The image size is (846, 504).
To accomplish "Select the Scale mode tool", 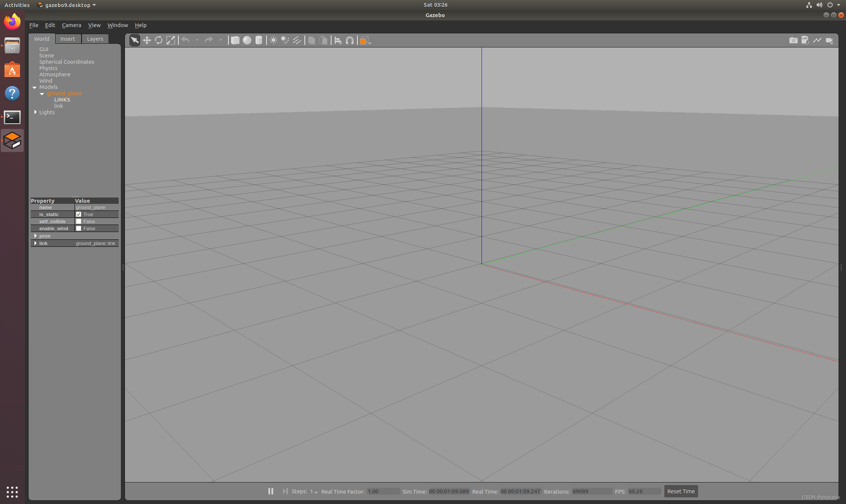I will pos(171,40).
